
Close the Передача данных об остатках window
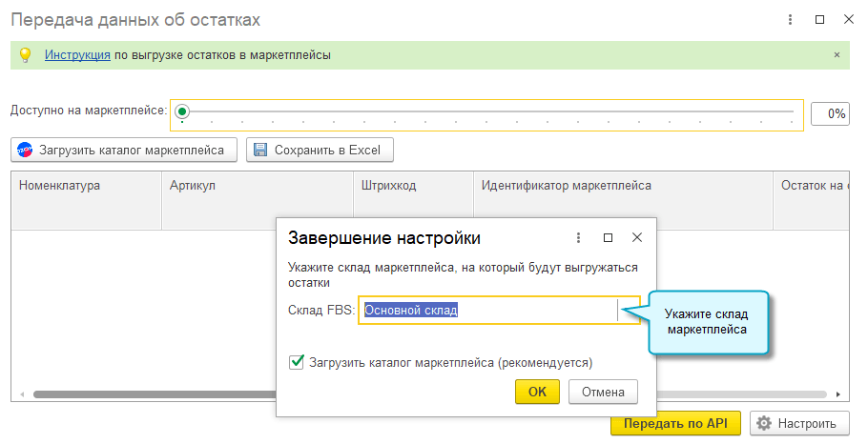(x=849, y=19)
